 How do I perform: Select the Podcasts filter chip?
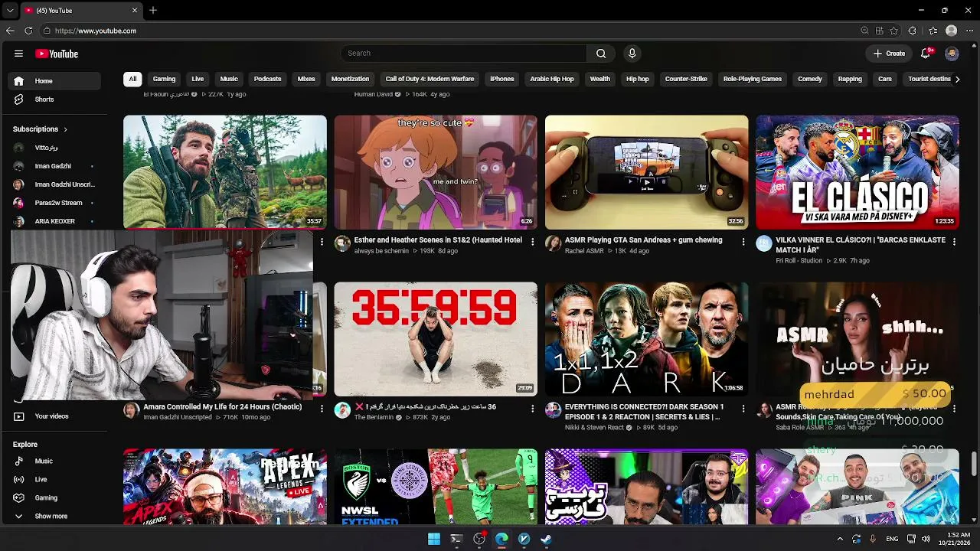coord(267,79)
